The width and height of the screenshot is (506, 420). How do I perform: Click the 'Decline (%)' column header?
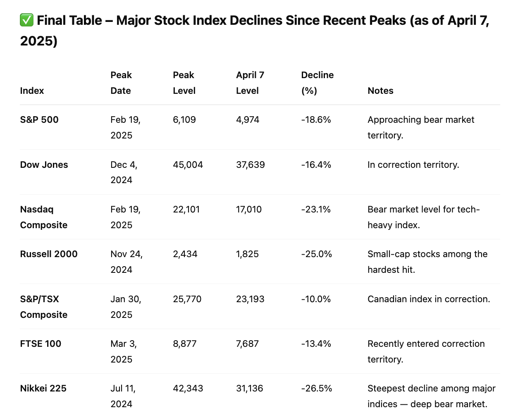317,83
